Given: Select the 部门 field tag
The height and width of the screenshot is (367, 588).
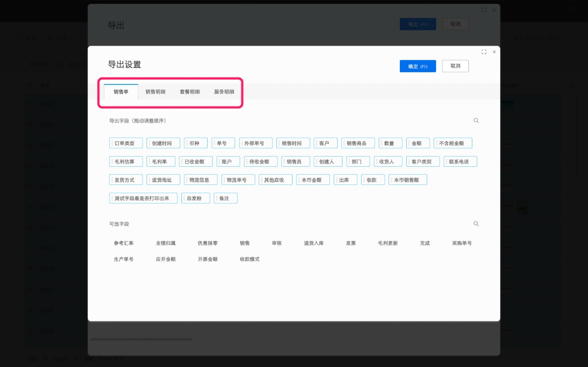Looking at the screenshot, I should (x=358, y=161).
